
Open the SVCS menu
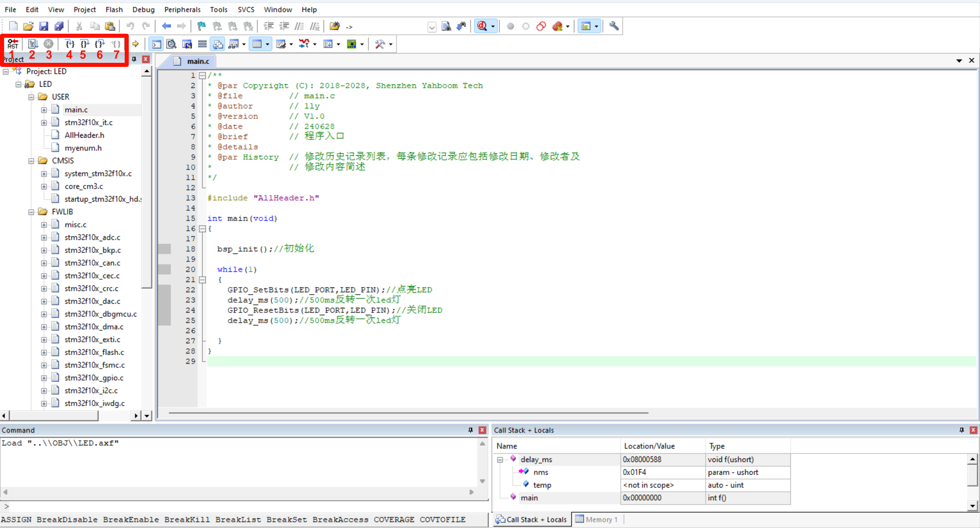[x=246, y=9]
